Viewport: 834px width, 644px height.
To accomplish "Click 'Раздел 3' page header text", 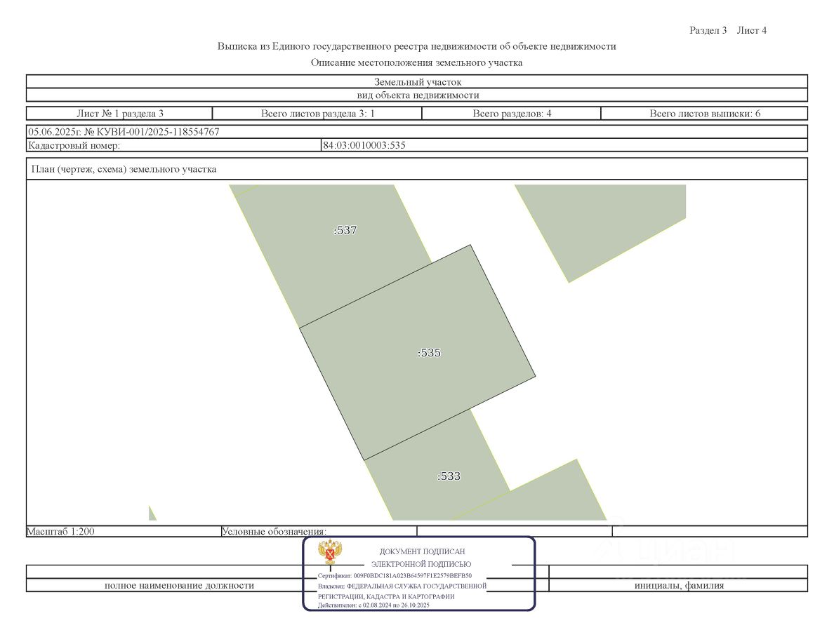I will point(708,30).
